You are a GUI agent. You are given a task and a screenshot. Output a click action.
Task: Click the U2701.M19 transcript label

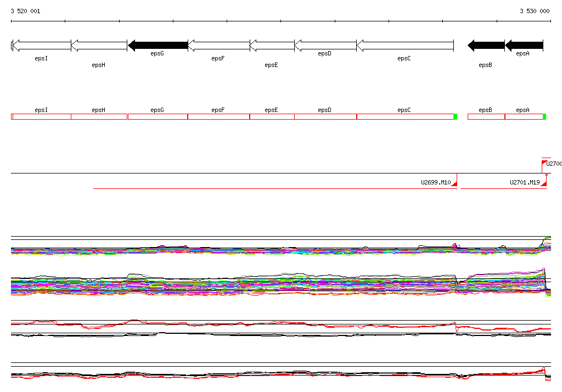coord(525,182)
